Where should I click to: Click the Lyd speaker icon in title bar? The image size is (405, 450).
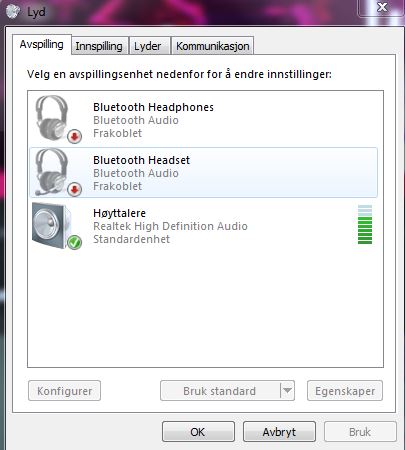[13, 12]
